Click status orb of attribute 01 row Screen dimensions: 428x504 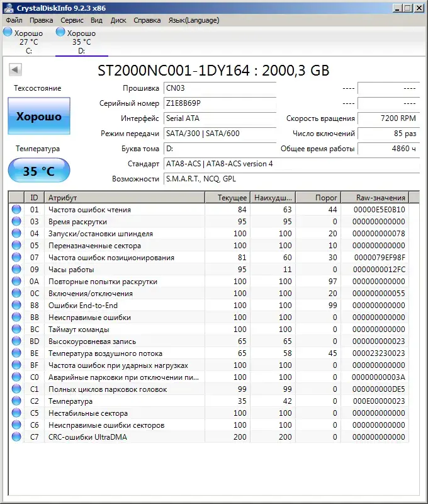[x=16, y=210]
